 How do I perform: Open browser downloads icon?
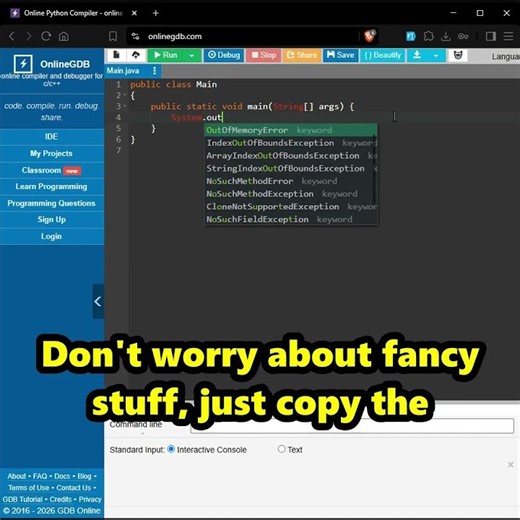point(446,36)
